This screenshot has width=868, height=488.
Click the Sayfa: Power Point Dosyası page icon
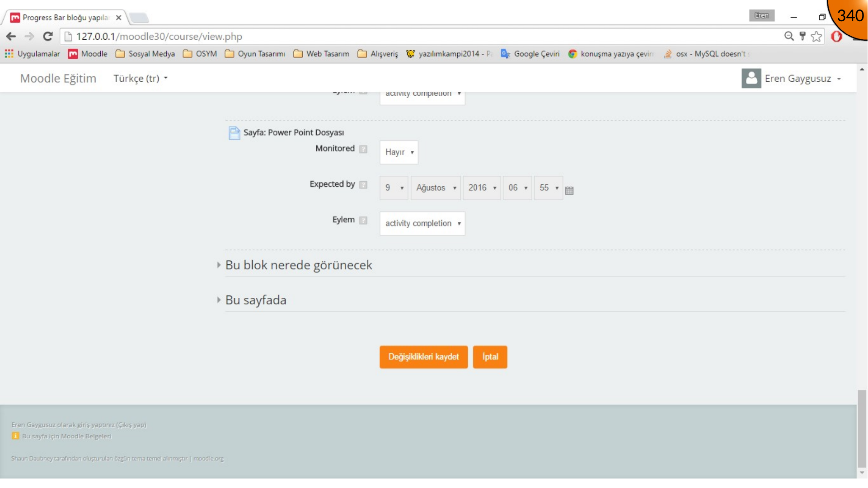pos(235,133)
